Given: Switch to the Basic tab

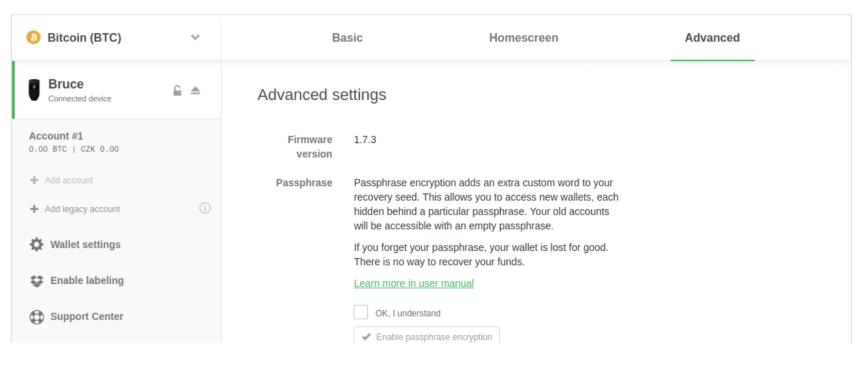Looking at the screenshot, I should click(347, 38).
